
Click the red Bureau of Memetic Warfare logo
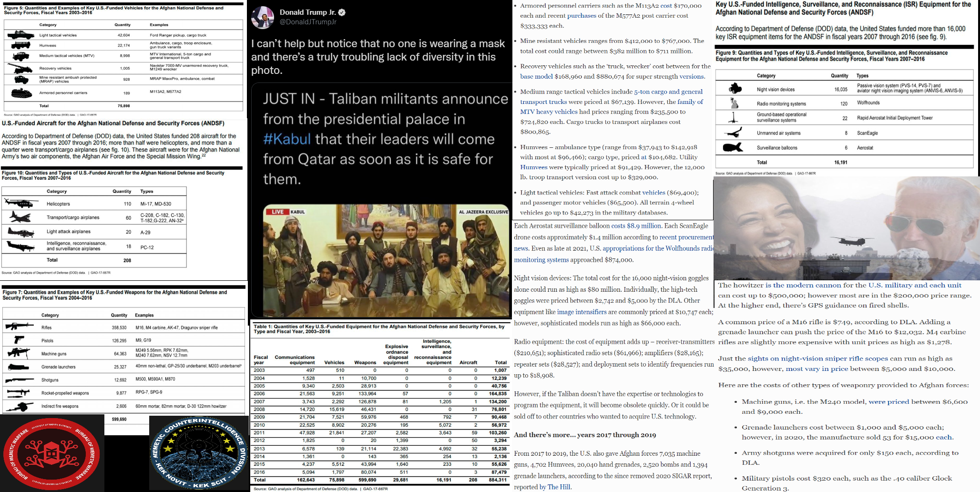(x=52, y=453)
